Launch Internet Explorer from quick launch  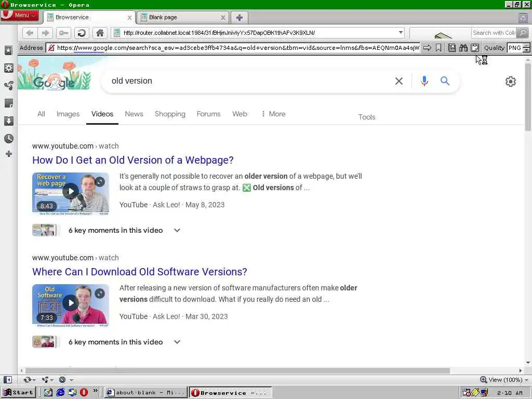pos(60,393)
